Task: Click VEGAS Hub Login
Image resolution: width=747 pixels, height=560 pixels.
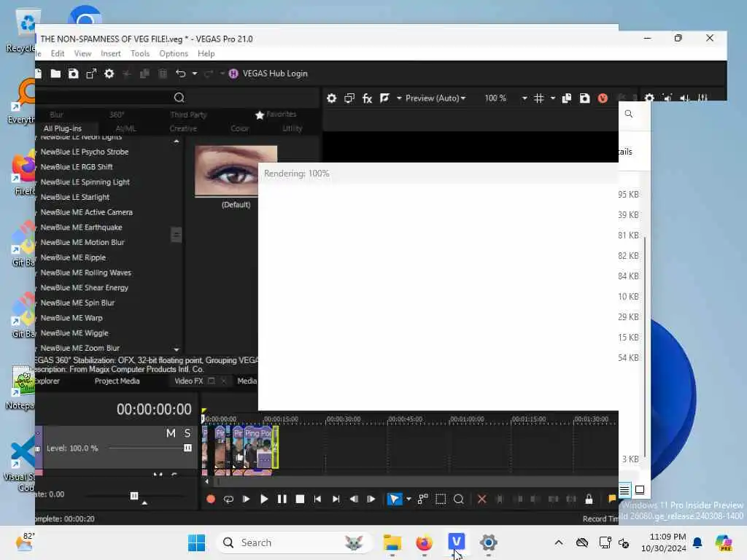Action: click(268, 74)
